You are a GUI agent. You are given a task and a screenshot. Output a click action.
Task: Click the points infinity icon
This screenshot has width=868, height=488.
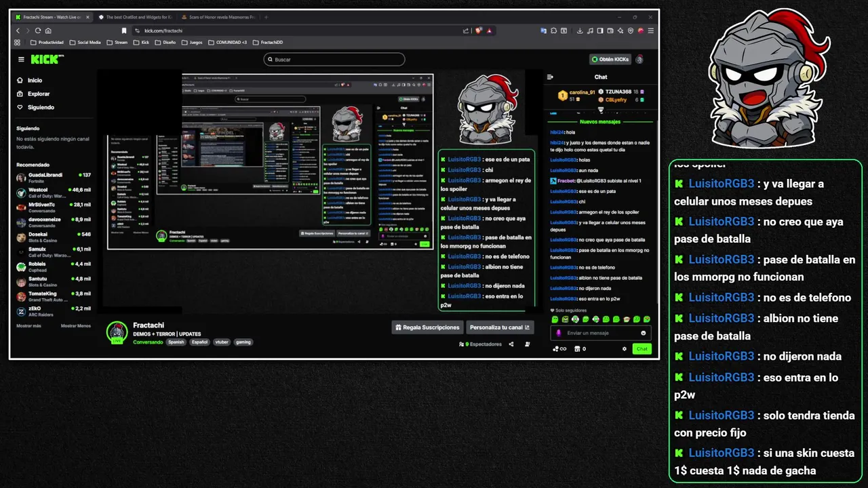[x=559, y=349]
